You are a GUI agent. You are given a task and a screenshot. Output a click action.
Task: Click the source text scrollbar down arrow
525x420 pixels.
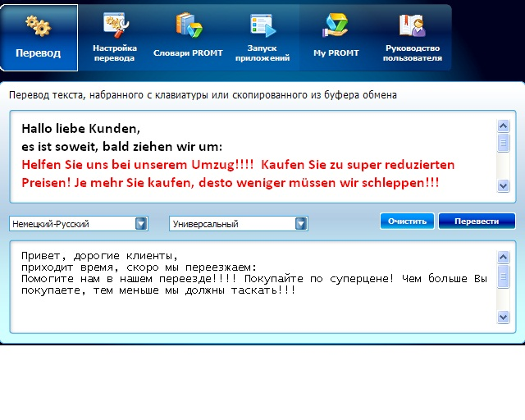pos(503,185)
